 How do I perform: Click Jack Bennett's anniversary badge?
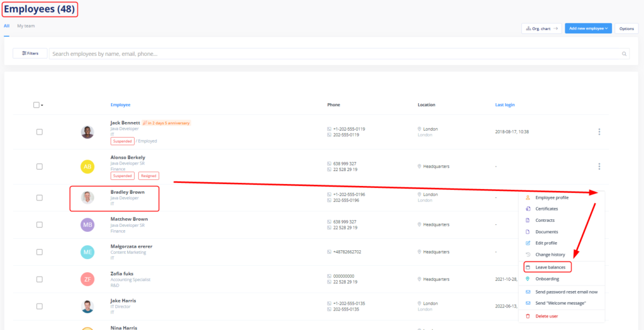tap(166, 123)
